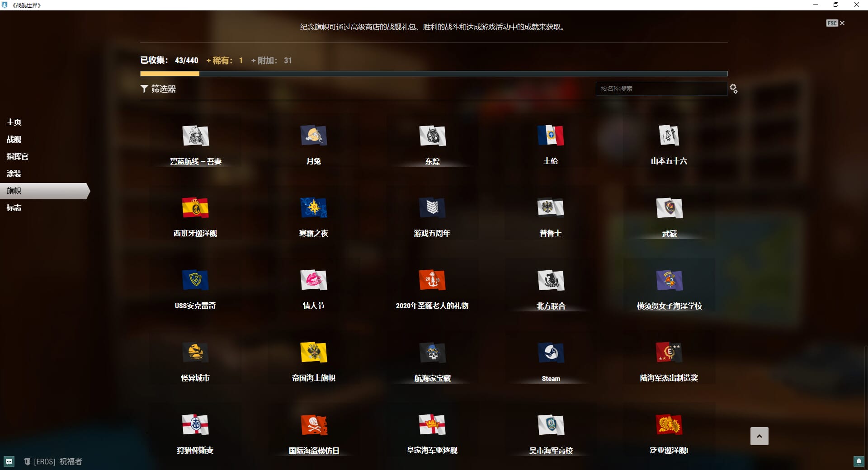Open the chat window icon
Viewport: 868px width, 470px height.
[9, 461]
